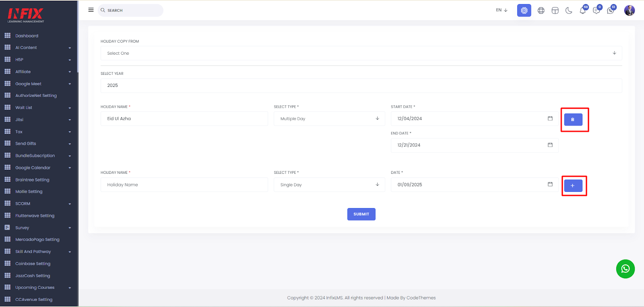
Task: Open the Start Date calendar icon
Action: 550,118
